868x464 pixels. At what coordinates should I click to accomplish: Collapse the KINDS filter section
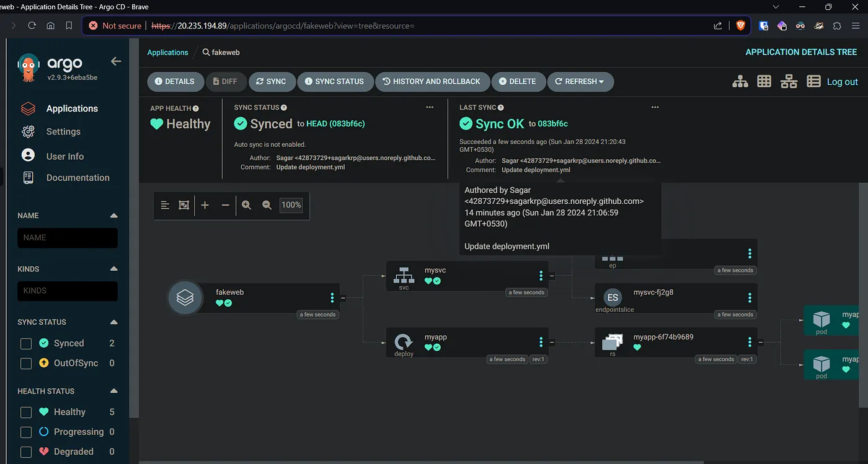click(x=113, y=269)
